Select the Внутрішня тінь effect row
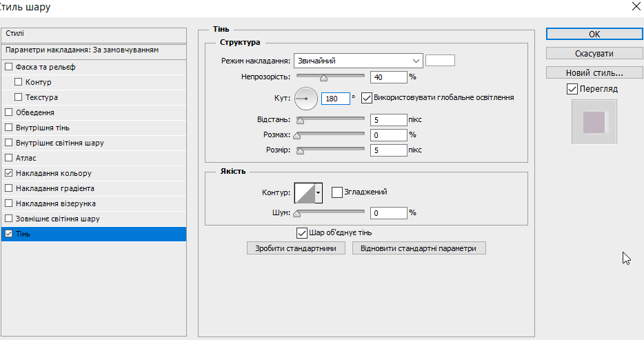644x340 pixels. [94, 128]
